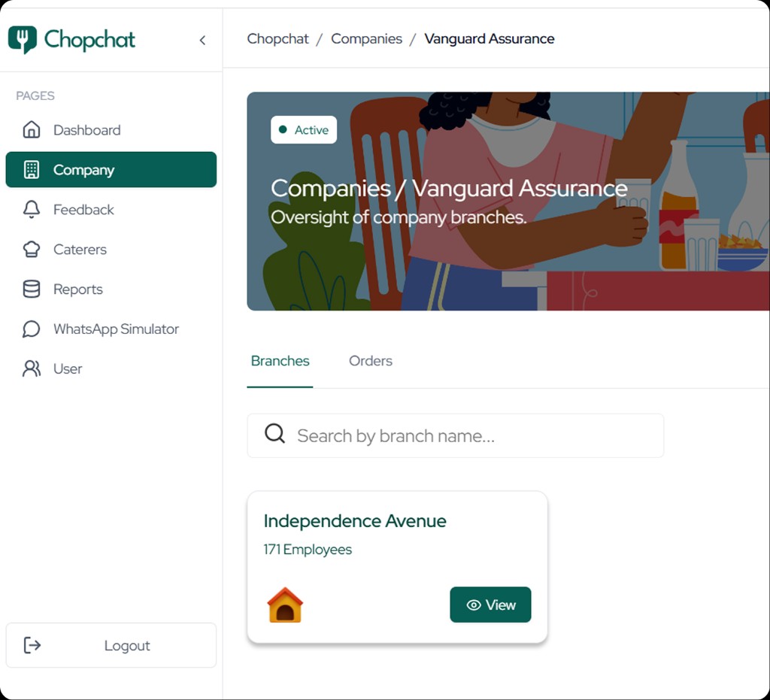Click the Chopchat fork logo icon
Image resolution: width=770 pixels, height=700 pixels.
(22, 38)
